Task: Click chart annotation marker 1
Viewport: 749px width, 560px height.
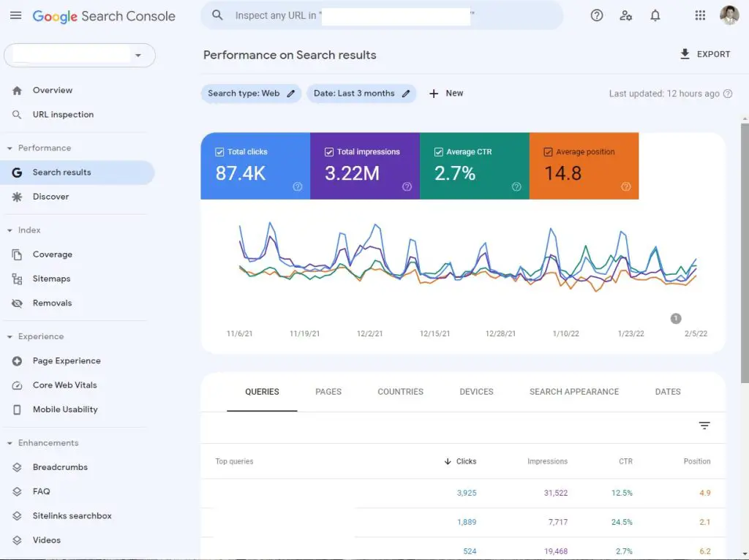Action: (675, 319)
